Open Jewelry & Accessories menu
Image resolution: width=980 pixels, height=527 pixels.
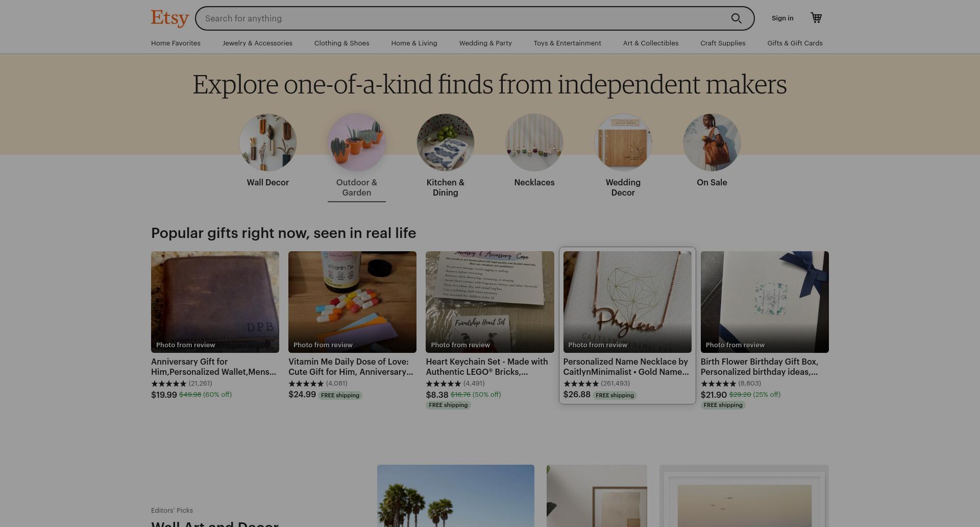coord(257,43)
